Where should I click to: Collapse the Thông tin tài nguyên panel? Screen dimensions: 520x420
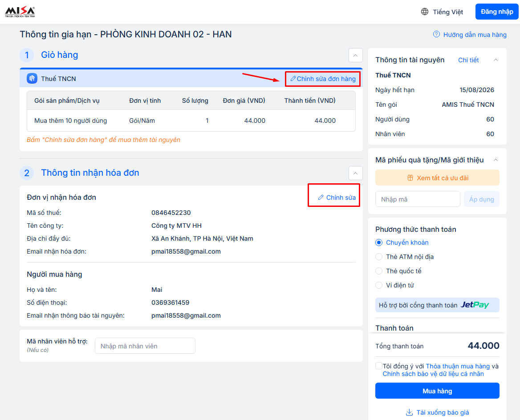[496, 60]
